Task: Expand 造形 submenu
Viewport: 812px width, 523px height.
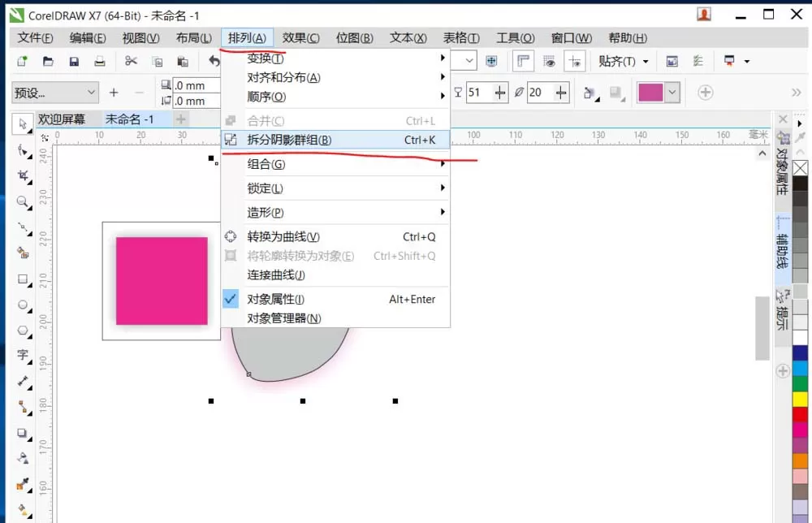Action: (x=335, y=212)
